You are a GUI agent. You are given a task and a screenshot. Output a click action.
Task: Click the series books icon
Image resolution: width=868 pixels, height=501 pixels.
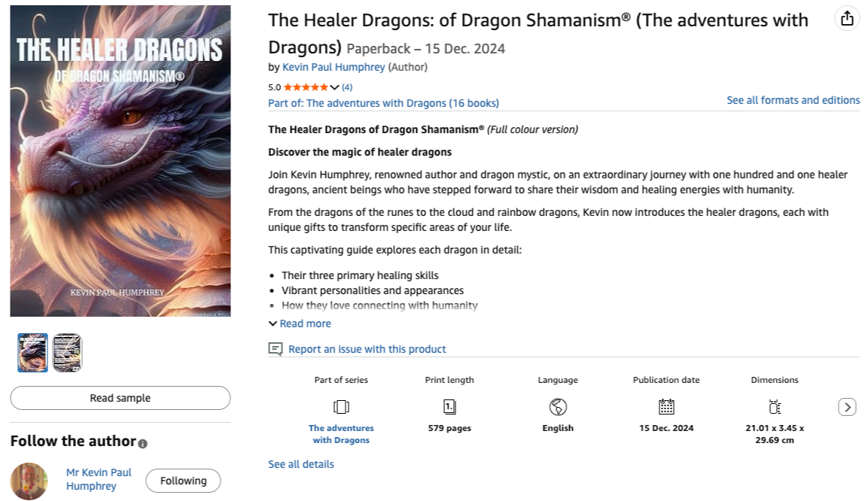coord(341,407)
